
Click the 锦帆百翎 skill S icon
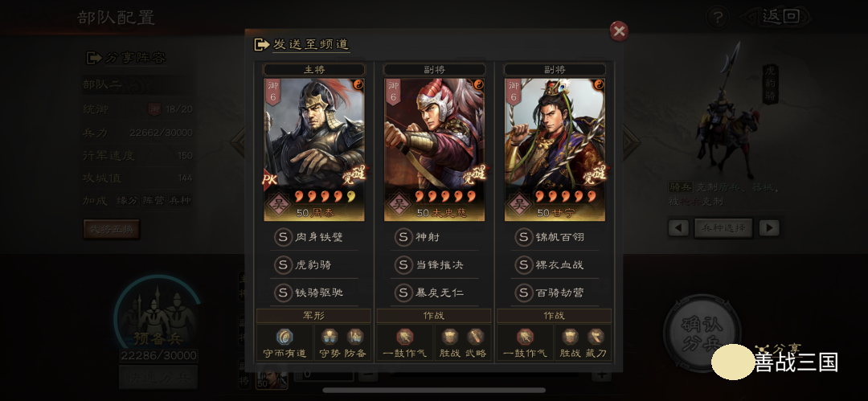click(524, 237)
